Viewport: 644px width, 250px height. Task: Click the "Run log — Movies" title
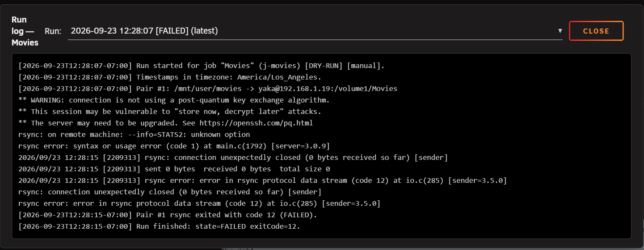click(25, 31)
